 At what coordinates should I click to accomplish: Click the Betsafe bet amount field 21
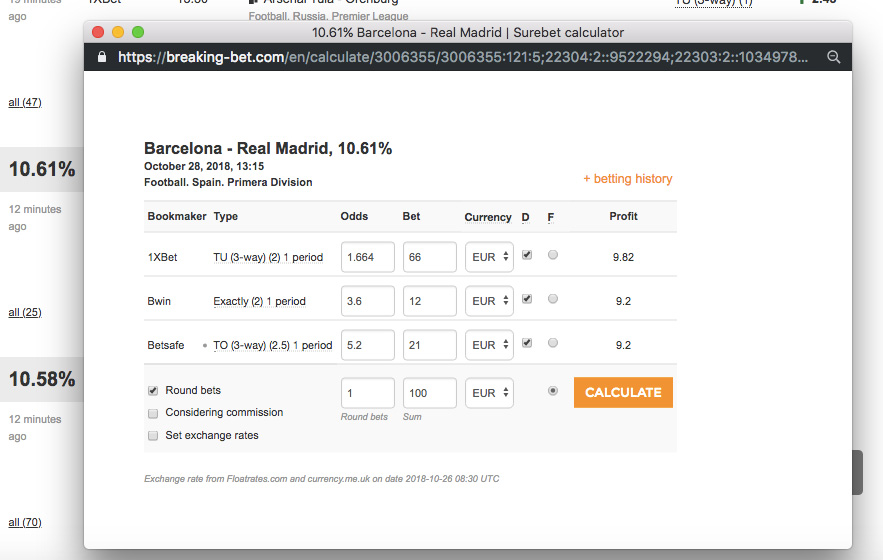430,345
